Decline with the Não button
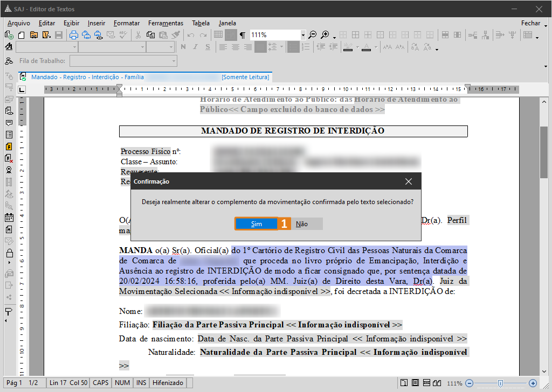 coord(302,224)
